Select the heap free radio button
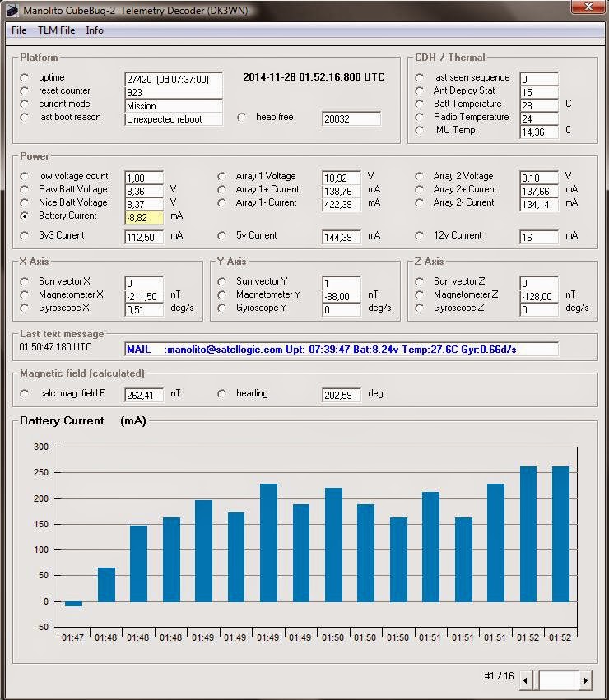609x700 pixels. (242, 117)
